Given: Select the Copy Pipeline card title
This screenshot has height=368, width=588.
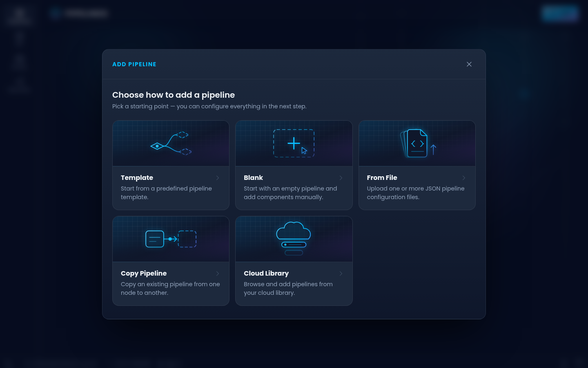Looking at the screenshot, I should (x=144, y=274).
